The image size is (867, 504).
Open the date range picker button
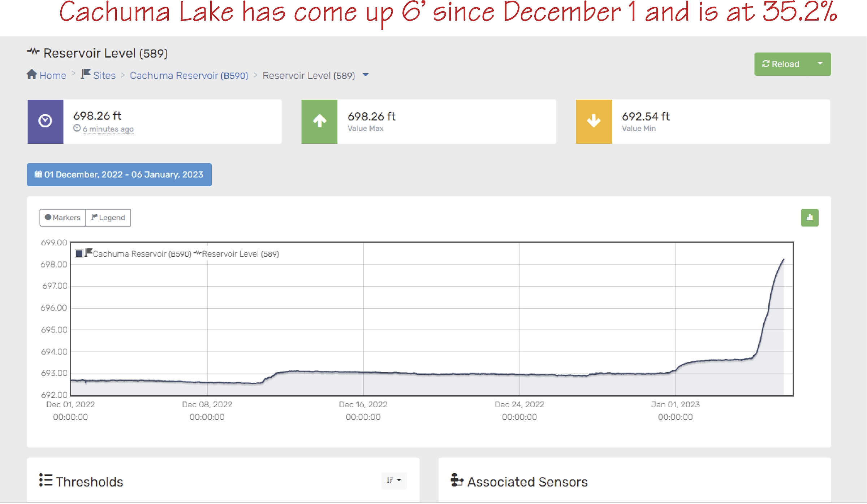[119, 175]
